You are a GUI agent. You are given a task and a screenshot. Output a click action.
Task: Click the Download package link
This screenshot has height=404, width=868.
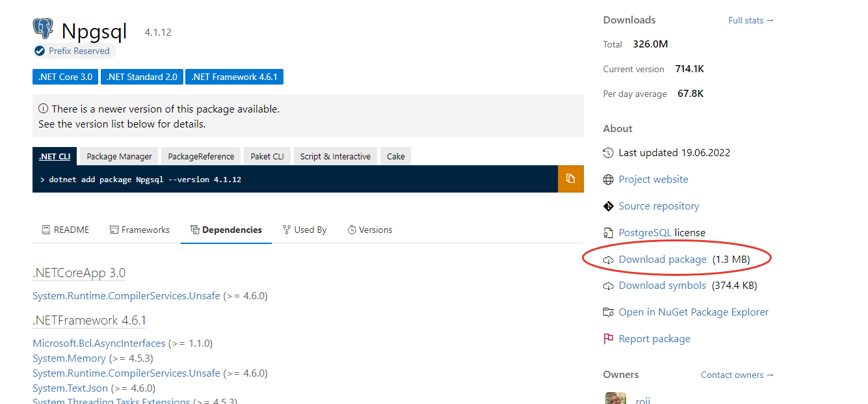point(663,260)
